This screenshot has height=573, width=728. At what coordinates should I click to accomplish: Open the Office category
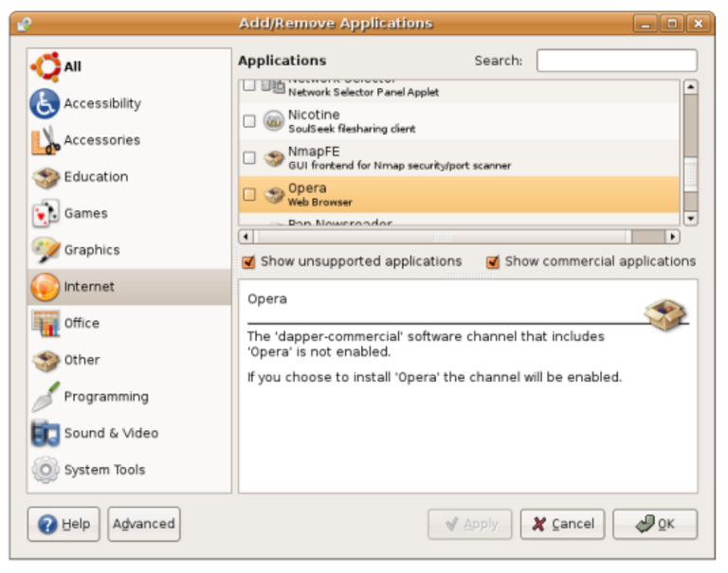pyautogui.click(x=130, y=323)
